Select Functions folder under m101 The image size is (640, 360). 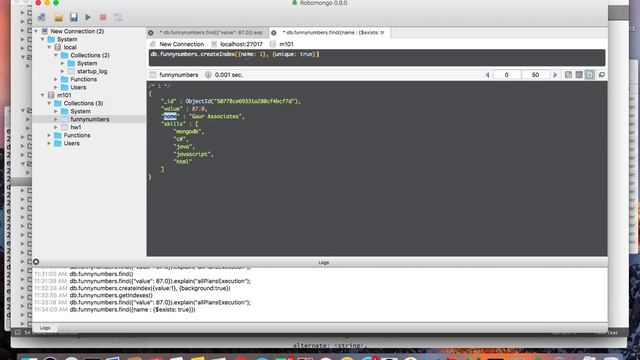tap(77, 135)
